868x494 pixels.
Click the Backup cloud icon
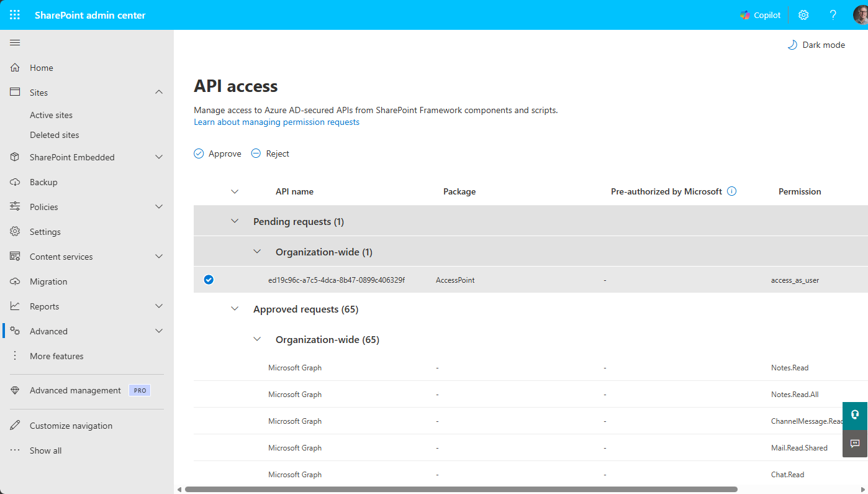[16, 182]
